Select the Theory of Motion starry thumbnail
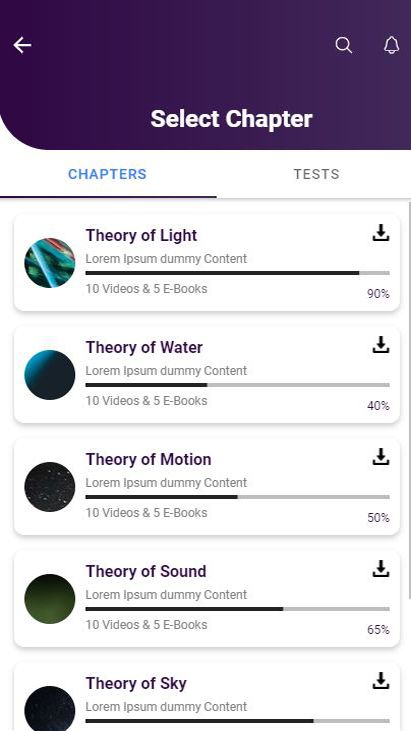 49,487
